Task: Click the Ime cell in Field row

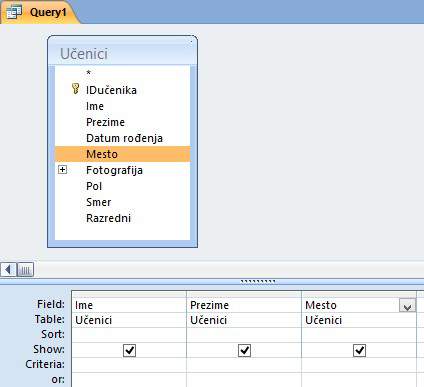Action: click(x=129, y=305)
